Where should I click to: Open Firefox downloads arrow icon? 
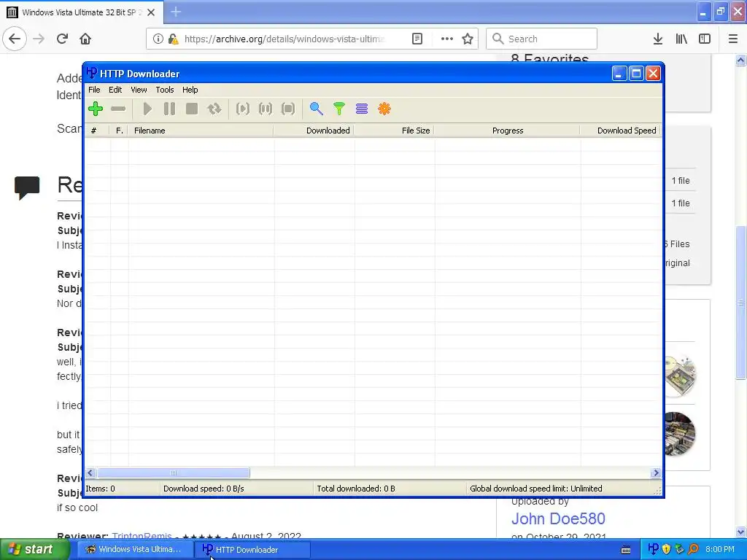tap(658, 39)
